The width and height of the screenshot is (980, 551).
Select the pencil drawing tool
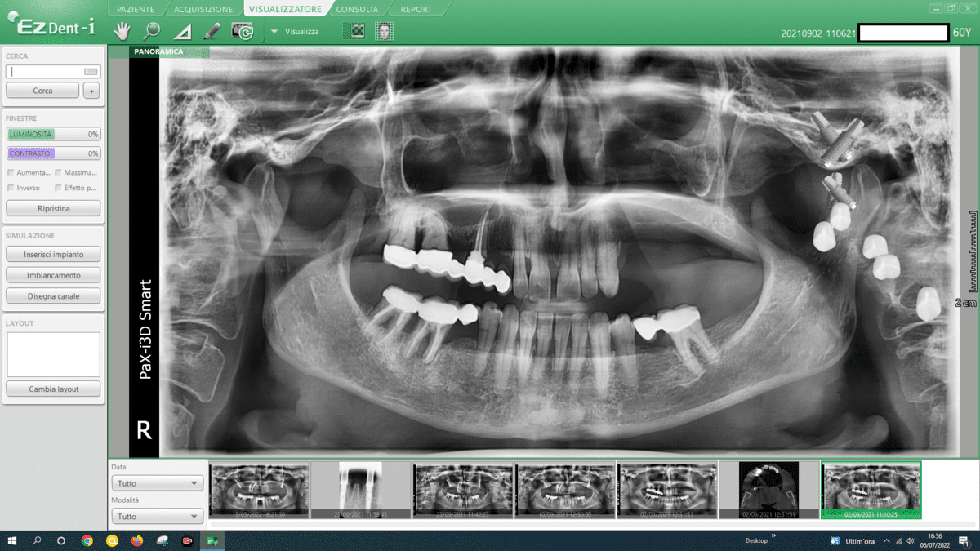(212, 31)
